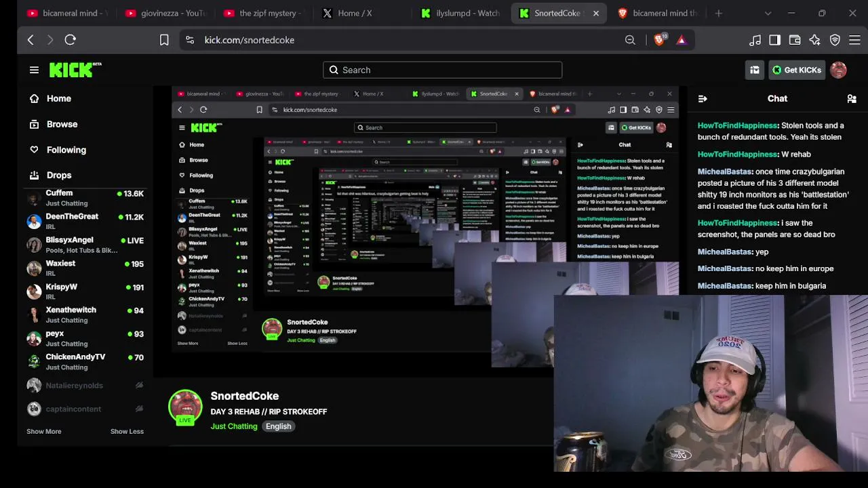Toggle the Kick sidebar hamburger menu

(34, 70)
